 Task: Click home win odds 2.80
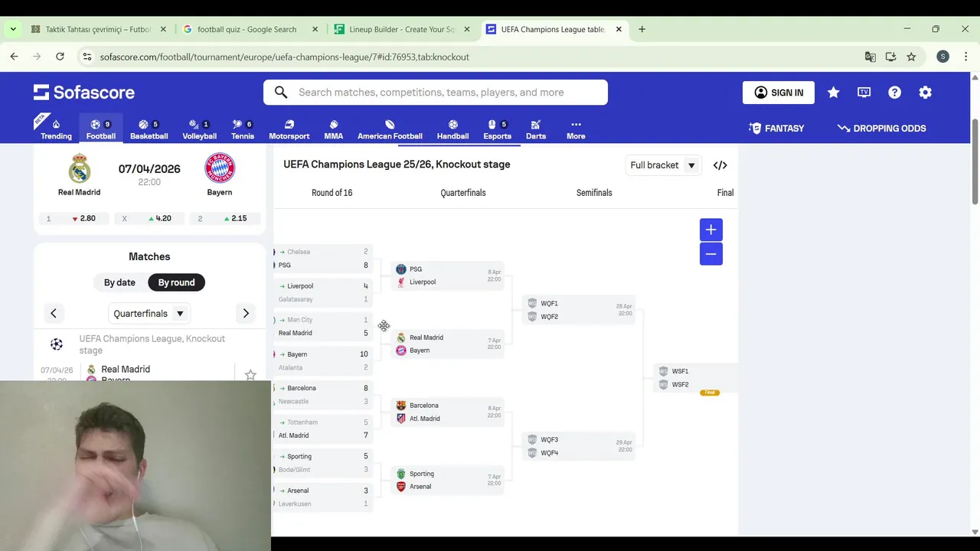[73, 218]
